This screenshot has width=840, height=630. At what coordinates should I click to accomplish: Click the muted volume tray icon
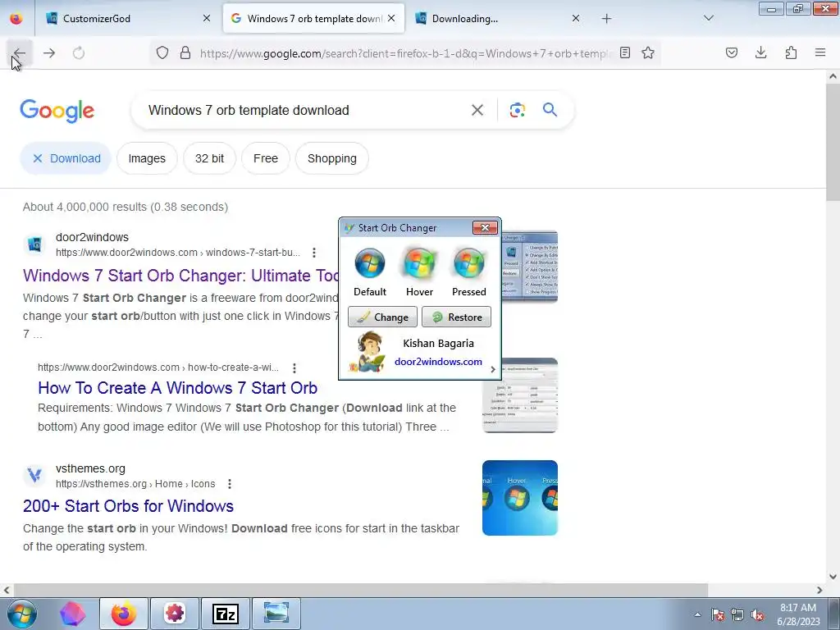point(757,615)
